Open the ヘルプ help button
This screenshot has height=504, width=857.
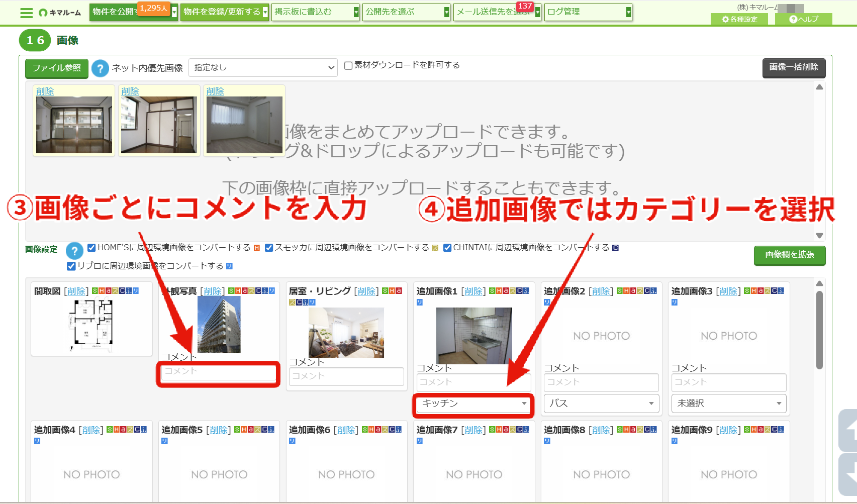click(804, 19)
